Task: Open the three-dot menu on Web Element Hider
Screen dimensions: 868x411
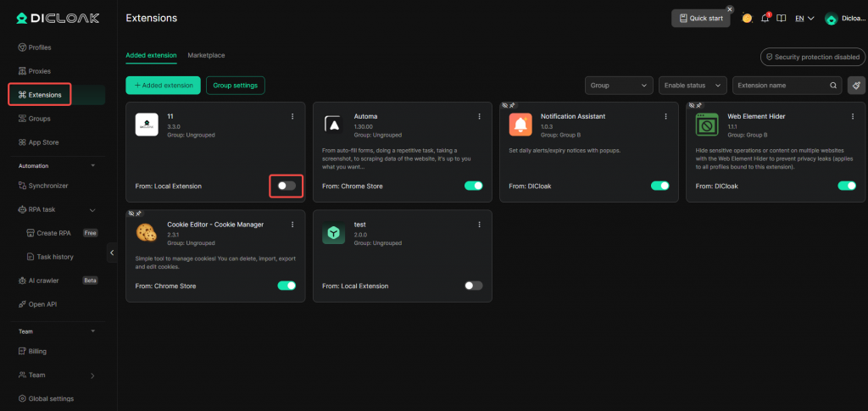Action: [x=852, y=116]
